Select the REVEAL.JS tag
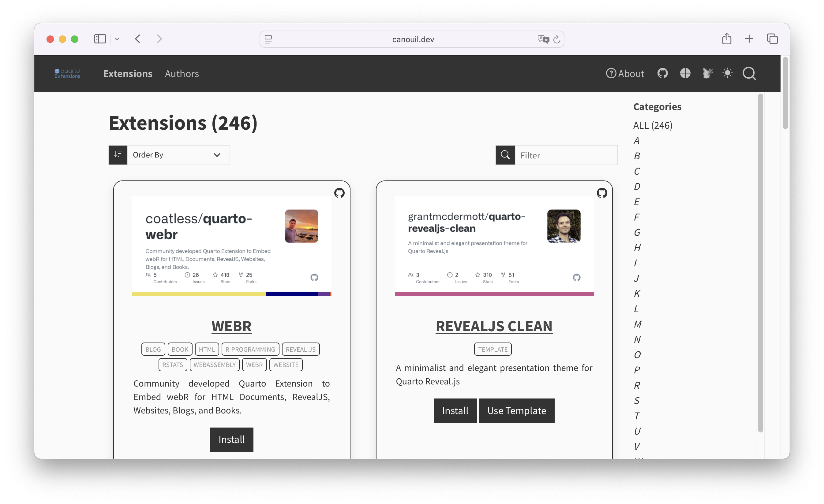This screenshot has height=504, width=824. click(x=301, y=349)
